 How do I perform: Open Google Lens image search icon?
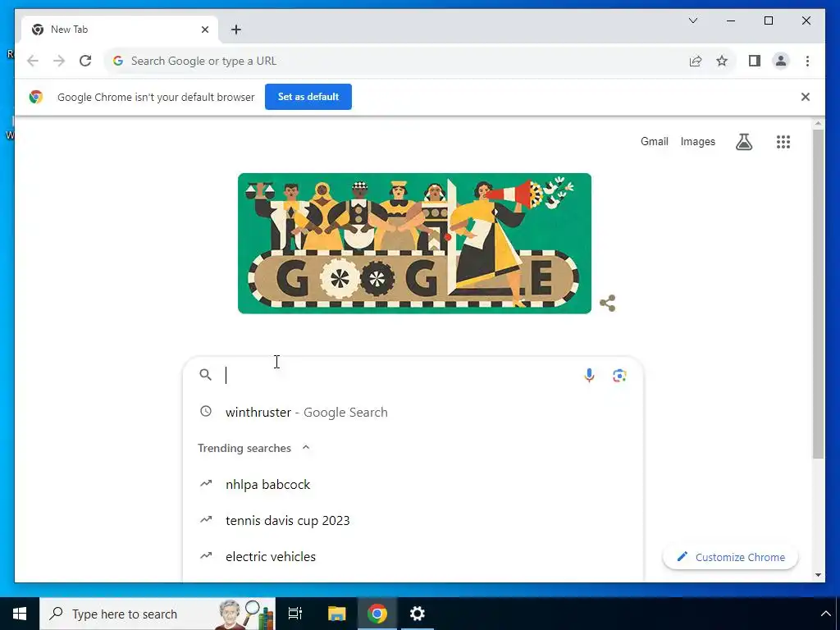619,376
